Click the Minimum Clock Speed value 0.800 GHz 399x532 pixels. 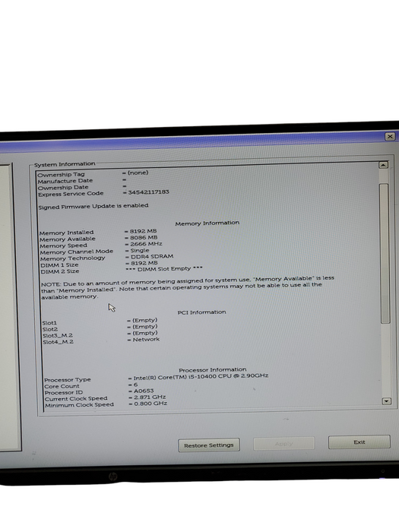[x=150, y=404]
